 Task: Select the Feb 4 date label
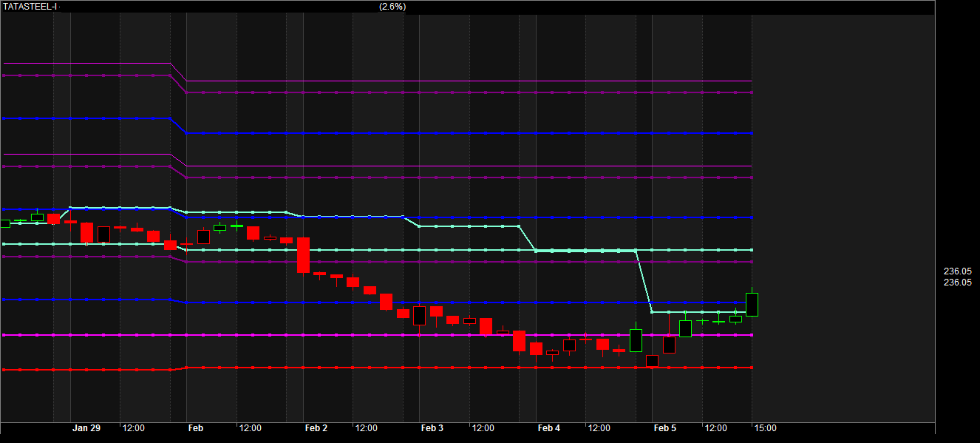pyautogui.click(x=549, y=428)
